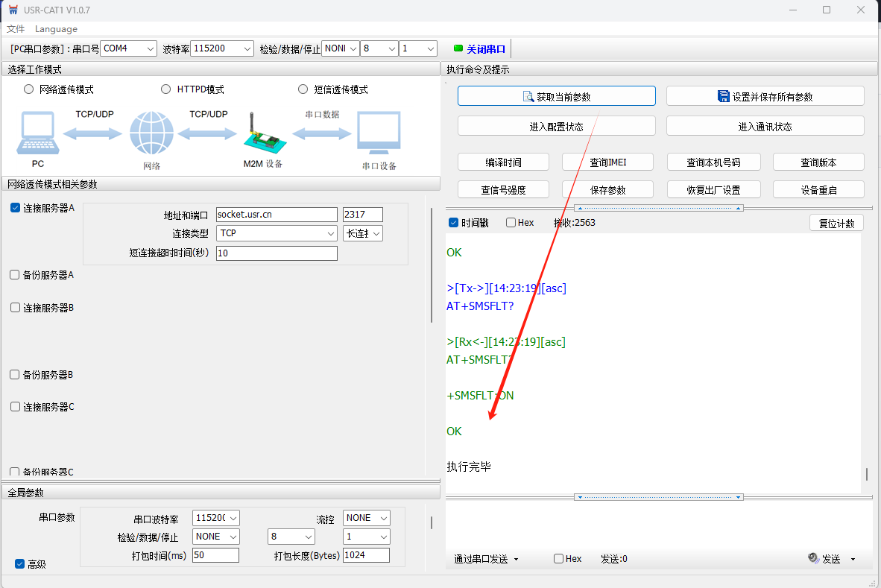This screenshot has width=881, height=588.
Task: Click the receive log vertical scrollbar
Action: [866, 474]
